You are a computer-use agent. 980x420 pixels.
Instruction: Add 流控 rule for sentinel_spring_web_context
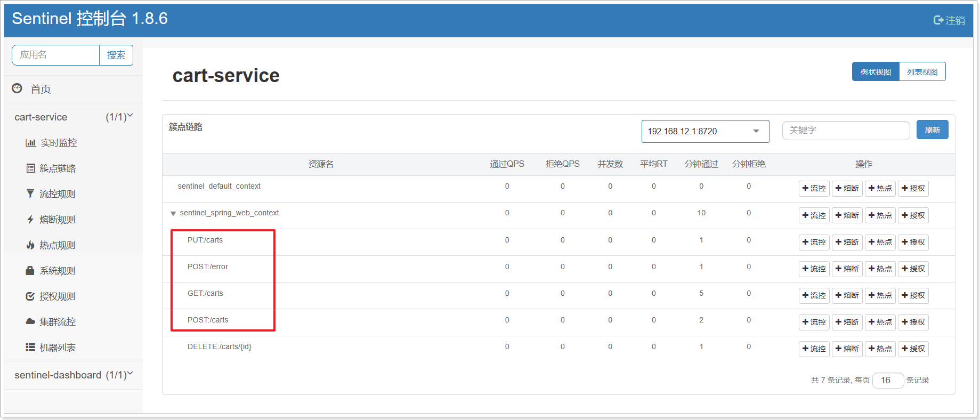[814, 215]
